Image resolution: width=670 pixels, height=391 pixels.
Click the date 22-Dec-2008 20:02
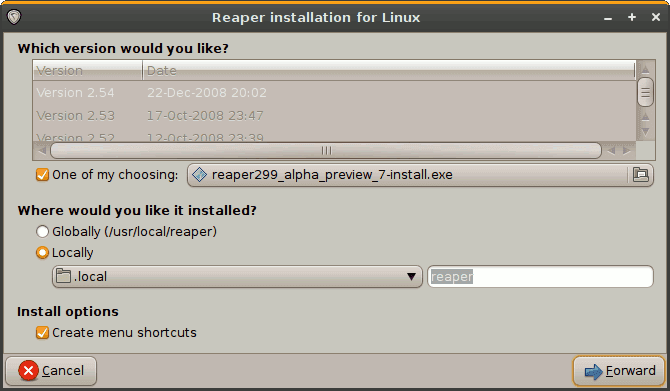click(207, 93)
